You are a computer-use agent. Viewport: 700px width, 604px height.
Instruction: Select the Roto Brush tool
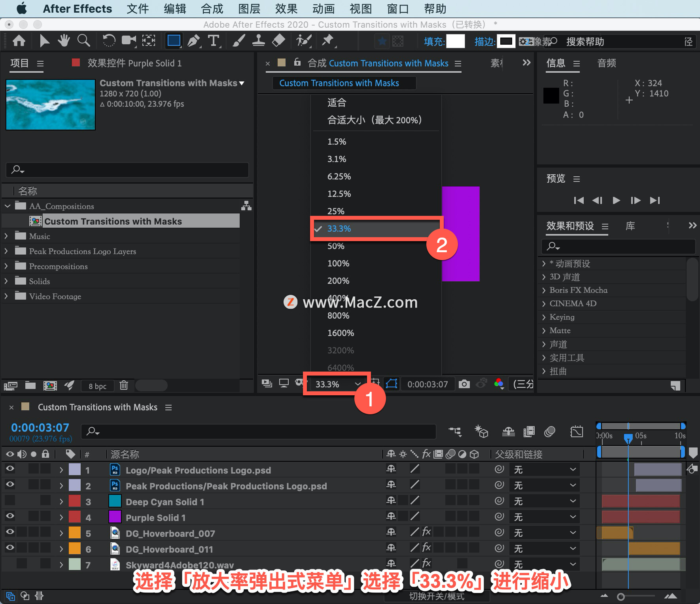coord(304,40)
